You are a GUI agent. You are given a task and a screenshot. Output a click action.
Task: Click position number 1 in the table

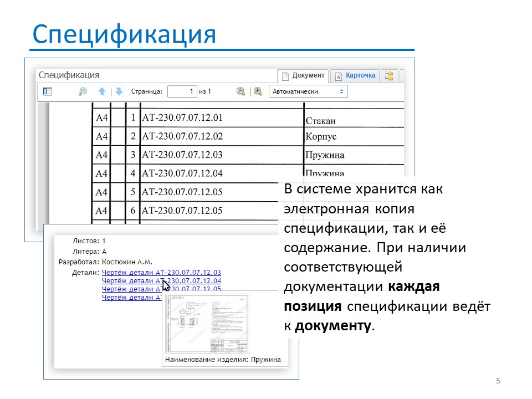click(133, 117)
